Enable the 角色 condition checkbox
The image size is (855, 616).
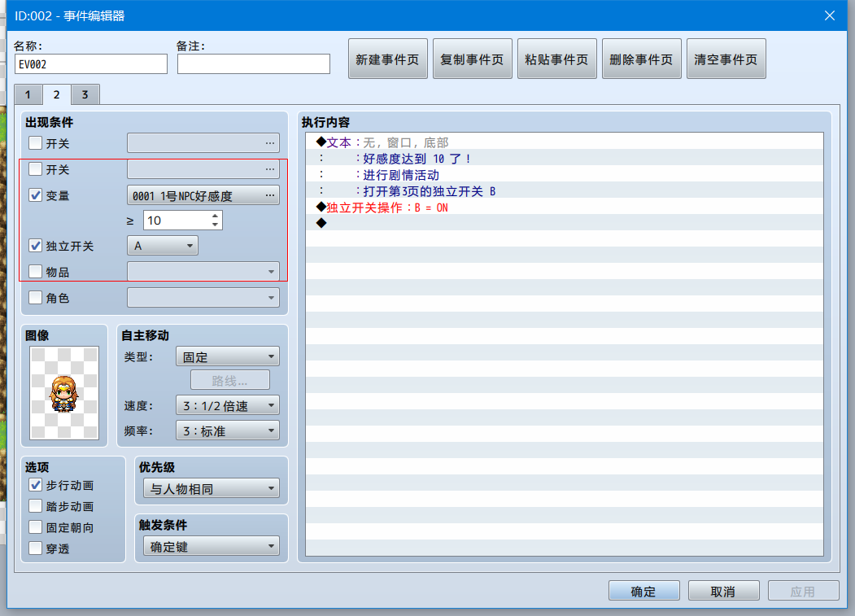pyautogui.click(x=36, y=297)
